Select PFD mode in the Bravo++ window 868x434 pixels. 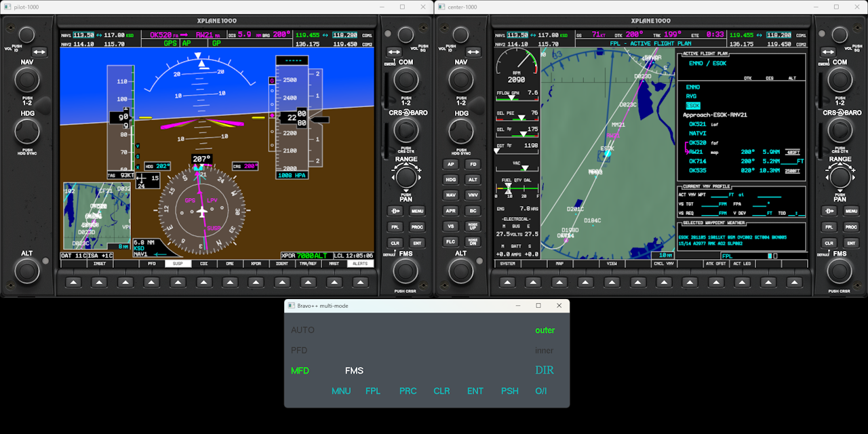point(299,351)
